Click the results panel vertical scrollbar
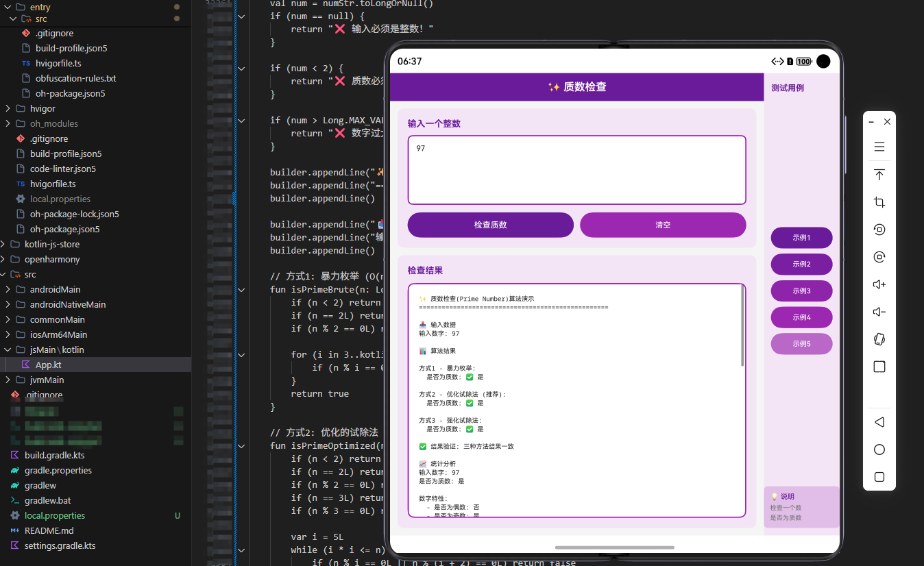Image resolution: width=924 pixels, height=566 pixels. tap(742, 325)
